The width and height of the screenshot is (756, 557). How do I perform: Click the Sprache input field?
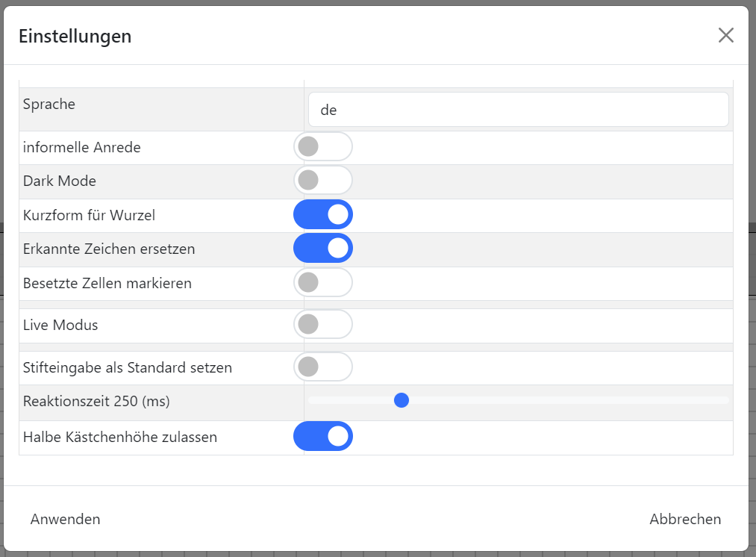click(518, 110)
